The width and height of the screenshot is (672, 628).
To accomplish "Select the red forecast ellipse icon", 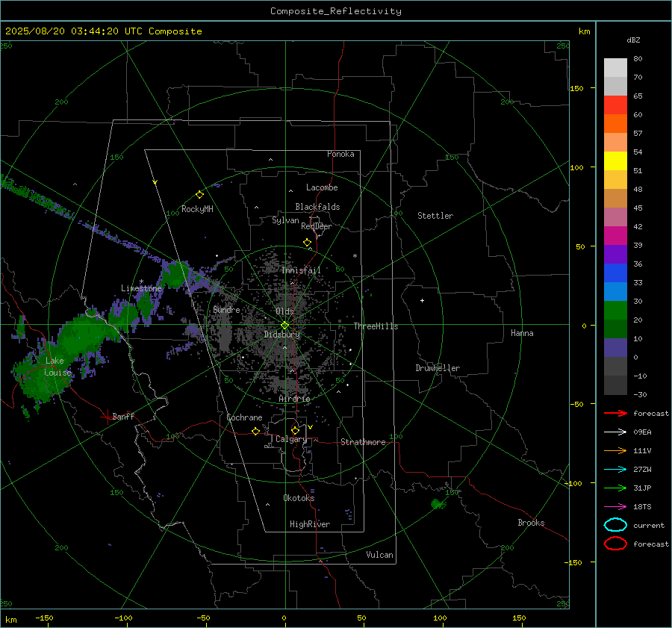I will [x=615, y=544].
